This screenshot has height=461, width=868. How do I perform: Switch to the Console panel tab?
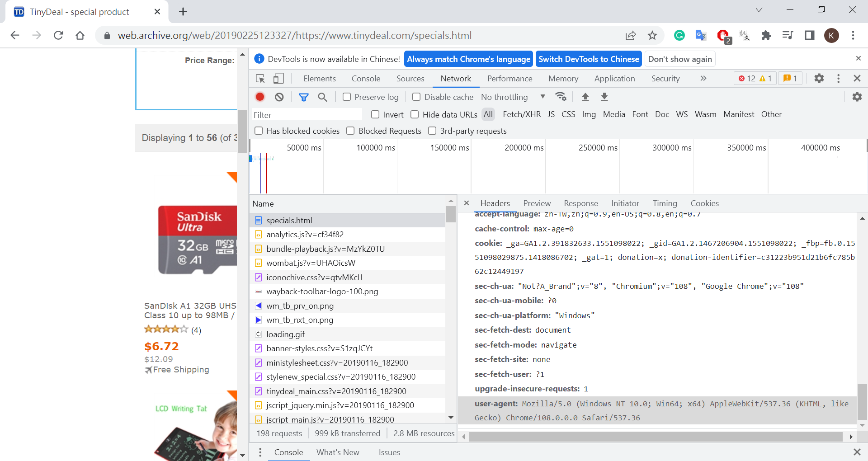click(x=366, y=79)
